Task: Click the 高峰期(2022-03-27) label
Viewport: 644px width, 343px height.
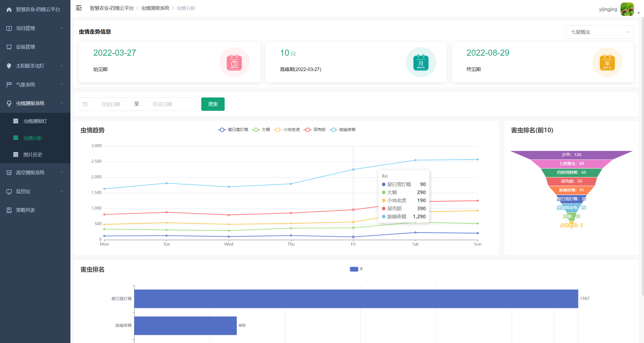Action: 300,70
